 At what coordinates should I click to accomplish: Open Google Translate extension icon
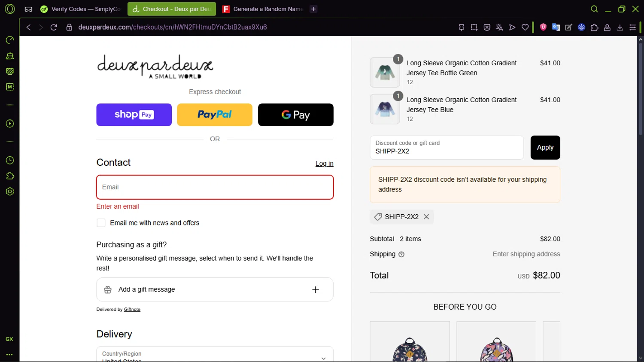(x=556, y=27)
